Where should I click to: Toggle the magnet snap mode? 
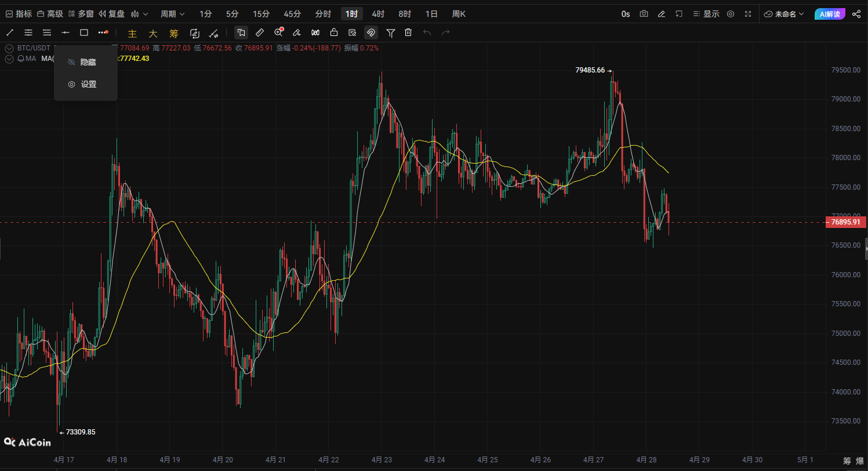click(371, 32)
